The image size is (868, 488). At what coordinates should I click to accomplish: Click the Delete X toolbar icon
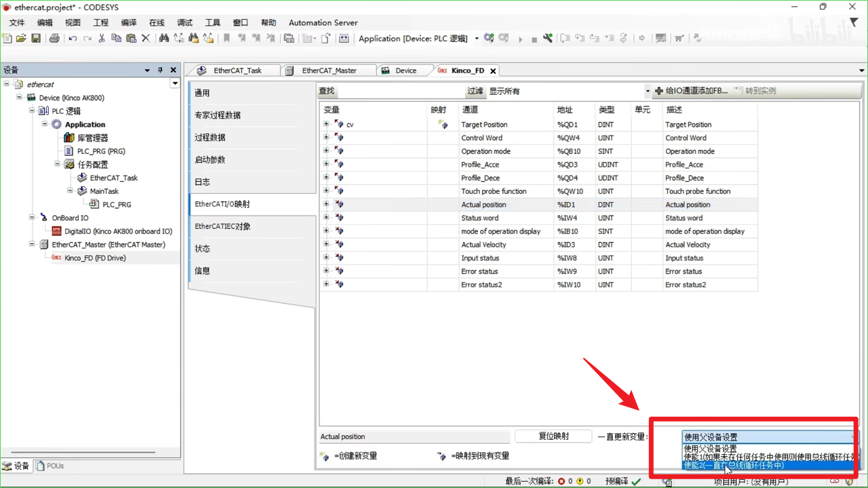[x=145, y=39]
